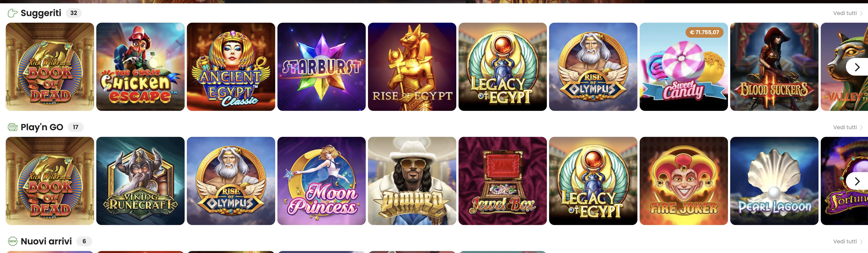Click the Nuovi arrivi NEW badge icon
Viewport: 868px width, 253px height.
click(x=12, y=241)
